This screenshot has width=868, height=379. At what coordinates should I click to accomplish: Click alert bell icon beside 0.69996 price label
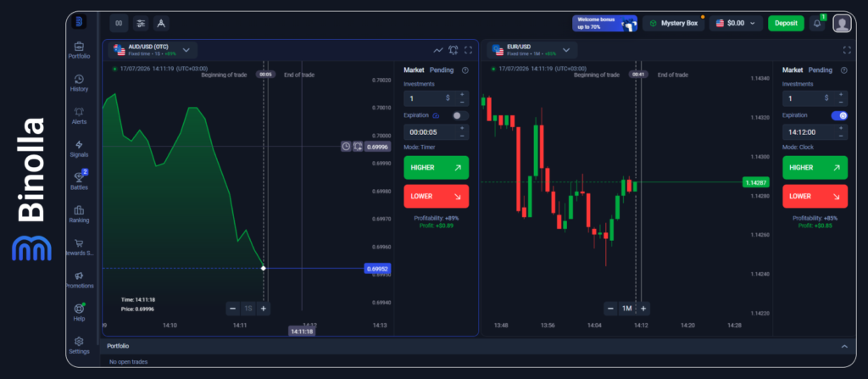coord(358,147)
